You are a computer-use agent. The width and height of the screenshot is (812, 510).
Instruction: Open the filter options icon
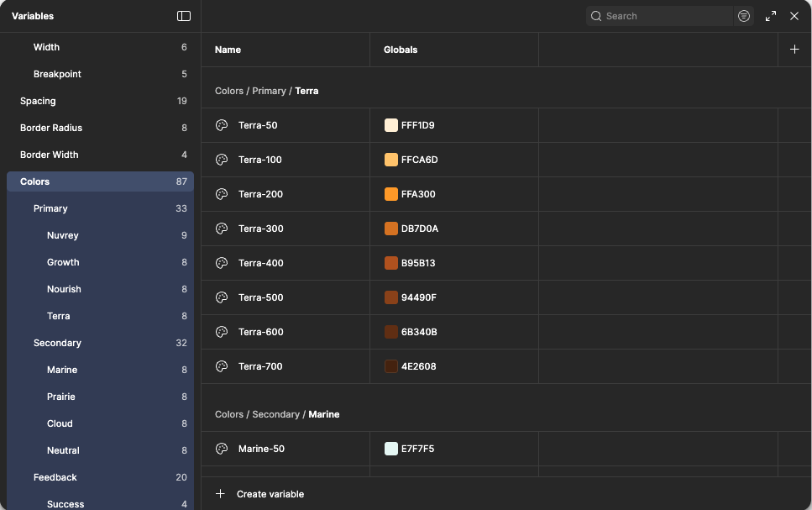(x=744, y=16)
